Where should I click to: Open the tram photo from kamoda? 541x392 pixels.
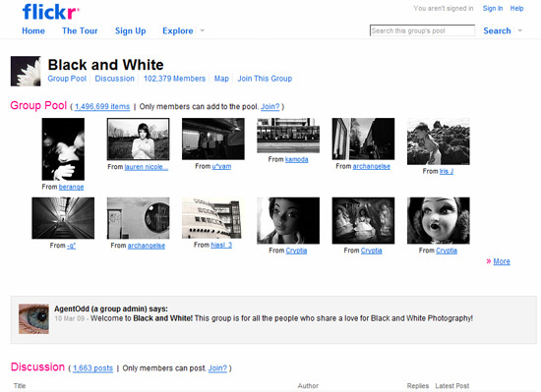pos(288,136)
